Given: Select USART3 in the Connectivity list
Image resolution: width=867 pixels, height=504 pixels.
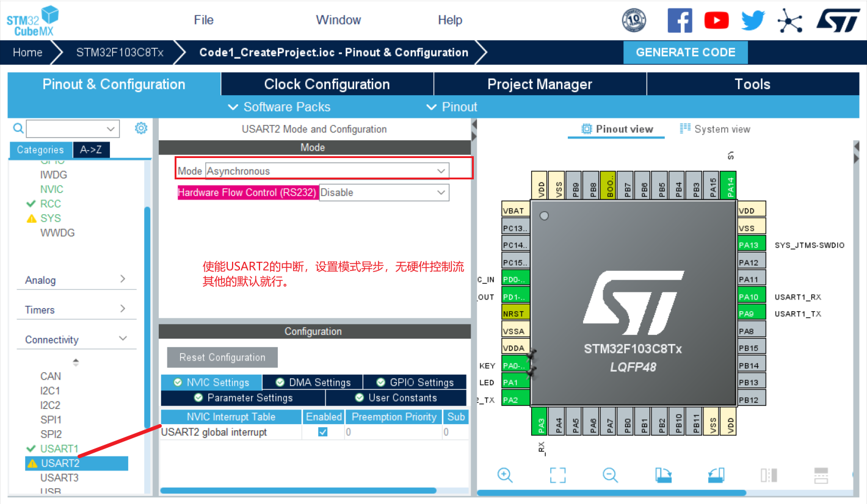Looking at the screenshot, I should (x=59, y=478).
